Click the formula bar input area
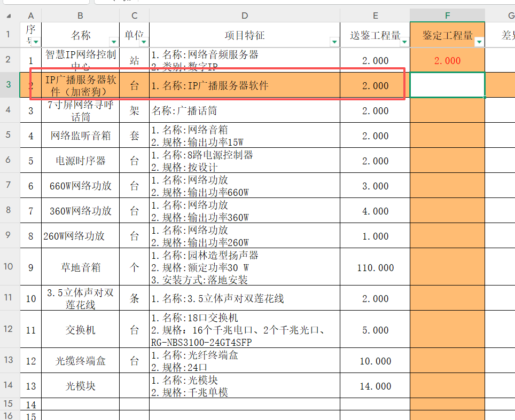This screenshot has height=420, width=515. tap(214, 3)
